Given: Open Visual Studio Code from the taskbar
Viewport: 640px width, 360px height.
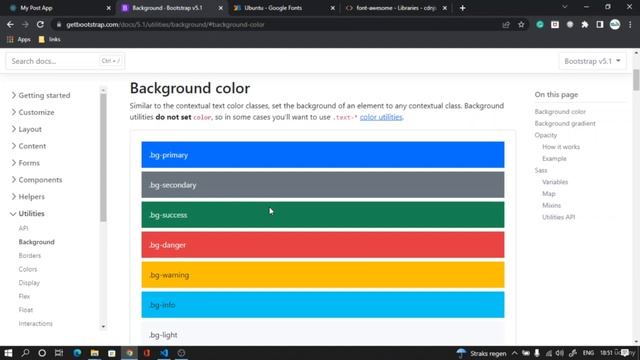Looking at the screenshot, I should [x=164, y=353].
